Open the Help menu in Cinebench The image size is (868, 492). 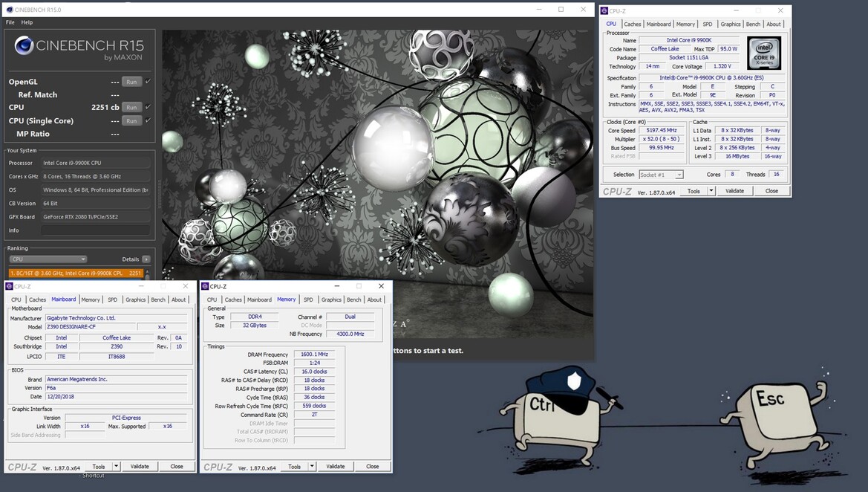pos(27,23)
